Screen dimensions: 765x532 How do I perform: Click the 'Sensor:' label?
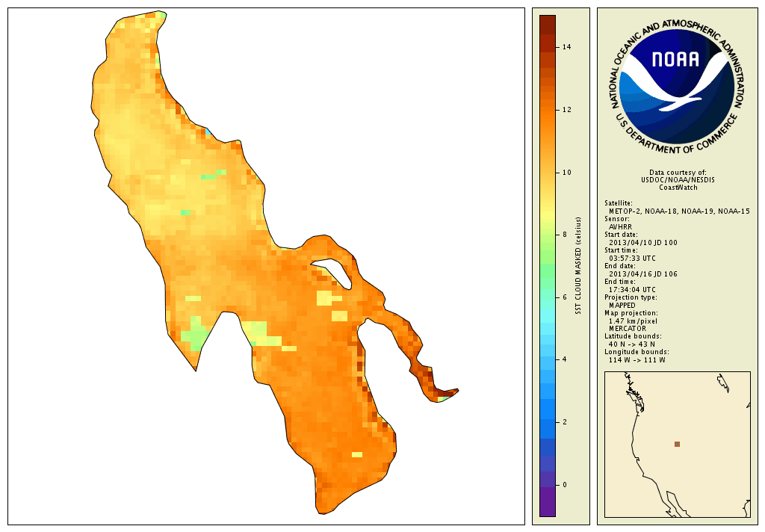[x=616, y=219]
